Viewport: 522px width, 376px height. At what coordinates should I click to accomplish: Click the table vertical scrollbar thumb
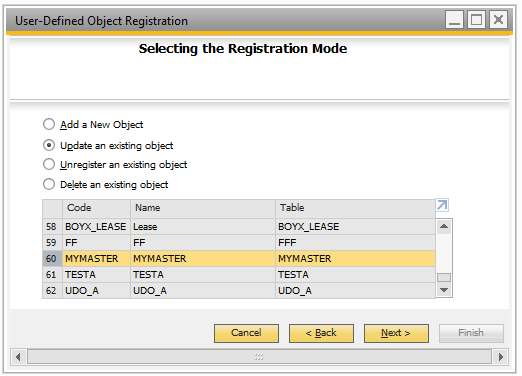(x=444, y=277)
